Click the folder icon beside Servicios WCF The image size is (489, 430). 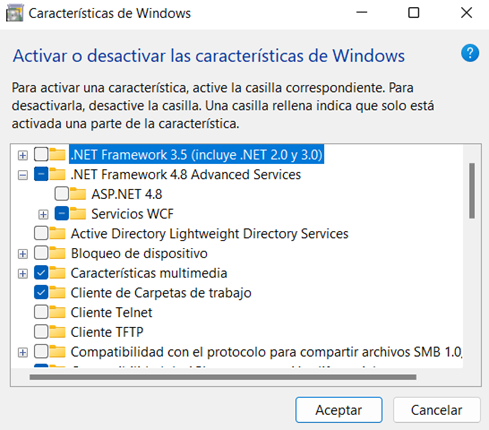pyautogui.click(x=78, y=214)
